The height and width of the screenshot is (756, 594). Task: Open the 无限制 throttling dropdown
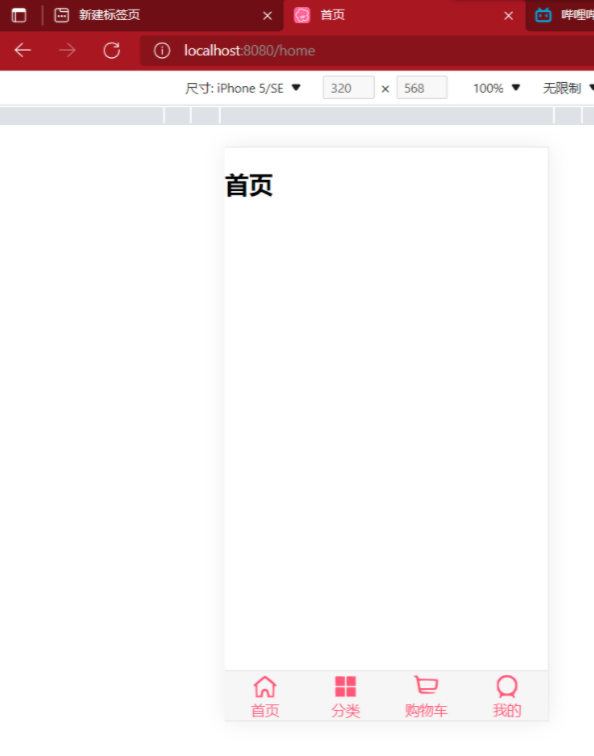point(567,88)
